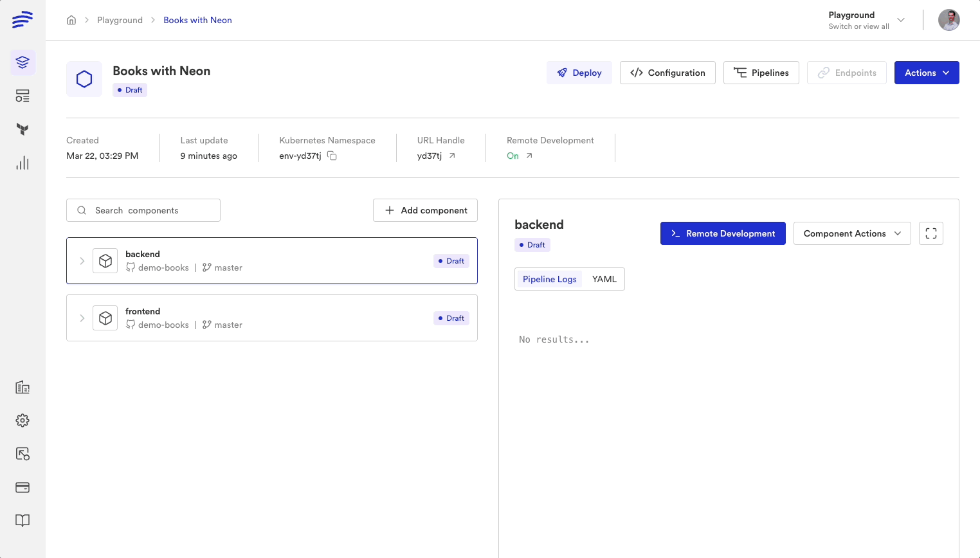The height and width of the screenshot is (558, 980).
Task: Open the Component Actions dropdown
Action: point(851,233)
